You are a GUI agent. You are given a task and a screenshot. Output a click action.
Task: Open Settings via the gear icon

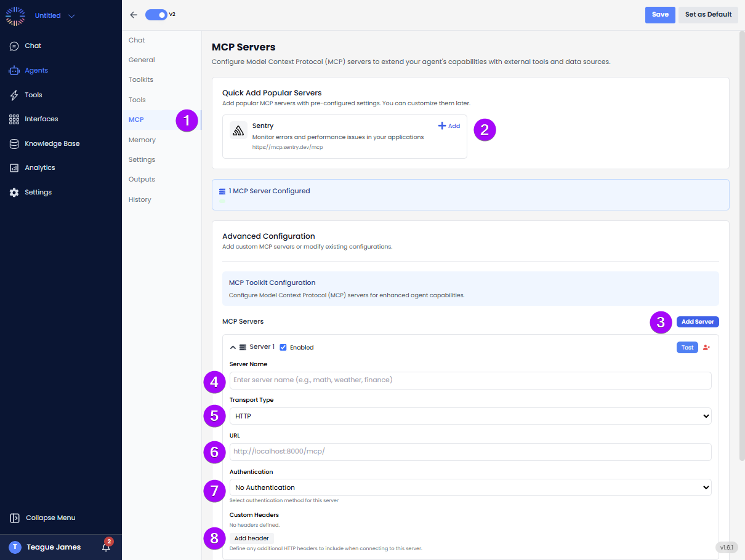(x=14, y=191)
